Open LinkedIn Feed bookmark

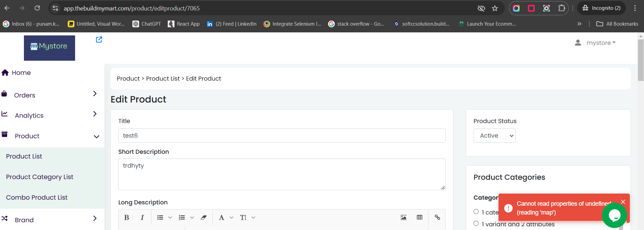pyautogui.click(x=232, y=24)
